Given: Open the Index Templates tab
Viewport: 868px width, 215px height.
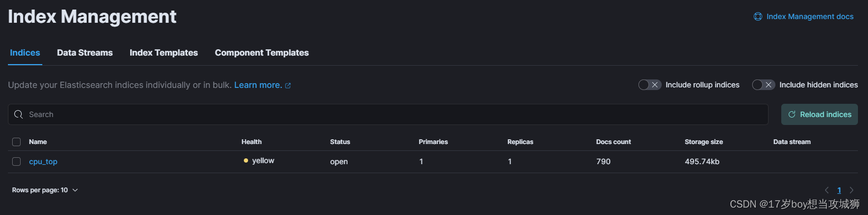Looking at the screenshot, I should 163,52.
